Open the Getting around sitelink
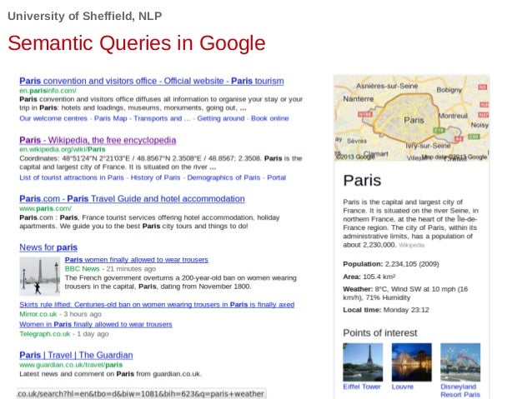The image size is (532, 399). click(x=220, y=118)
